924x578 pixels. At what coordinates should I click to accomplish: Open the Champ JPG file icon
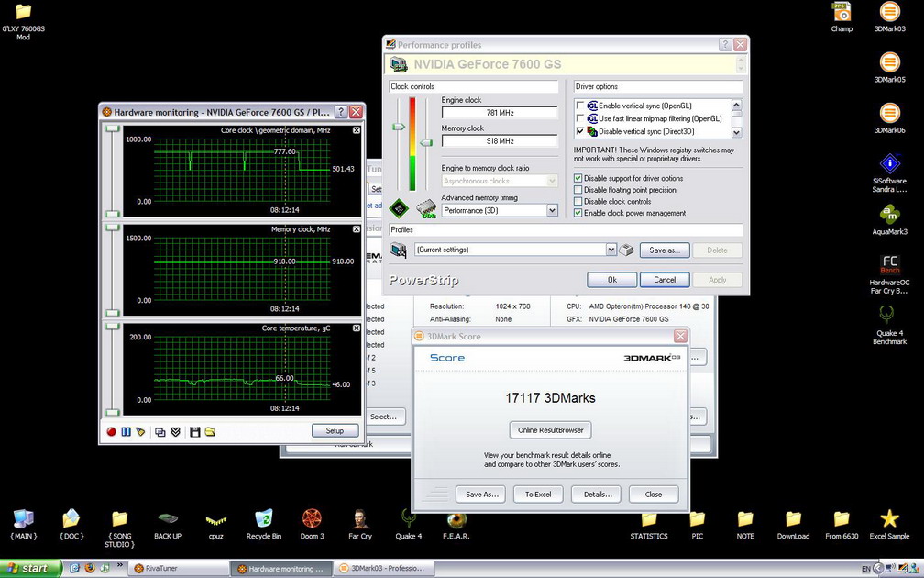(x=841, y=17)
